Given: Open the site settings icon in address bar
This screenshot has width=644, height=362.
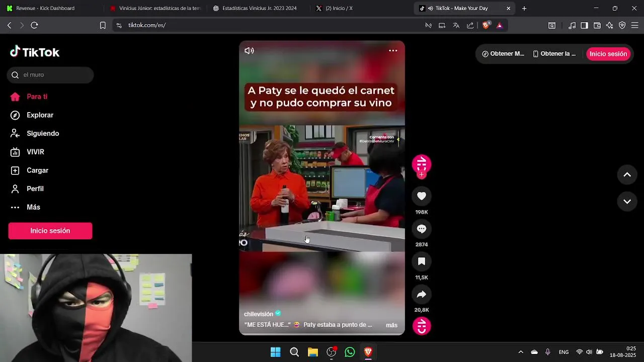Looking at the screenshot, I should pyautogui.click(x=119, y=25).
